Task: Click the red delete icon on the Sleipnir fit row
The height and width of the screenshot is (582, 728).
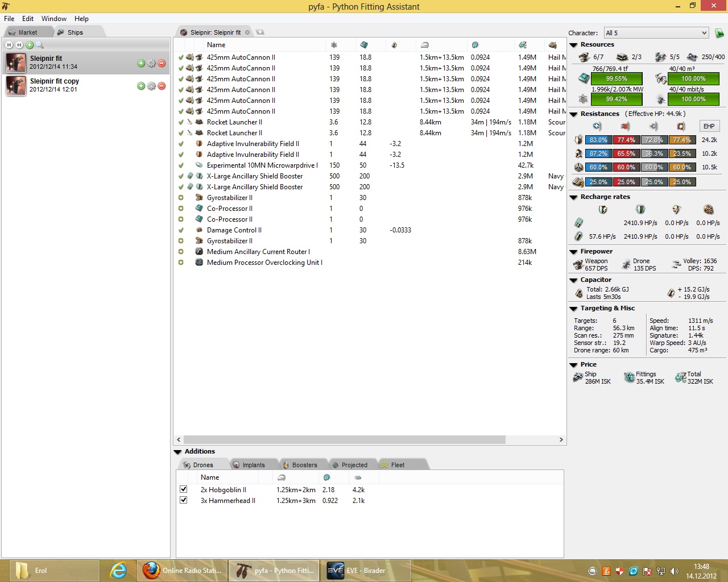Action: pos(162,63)
